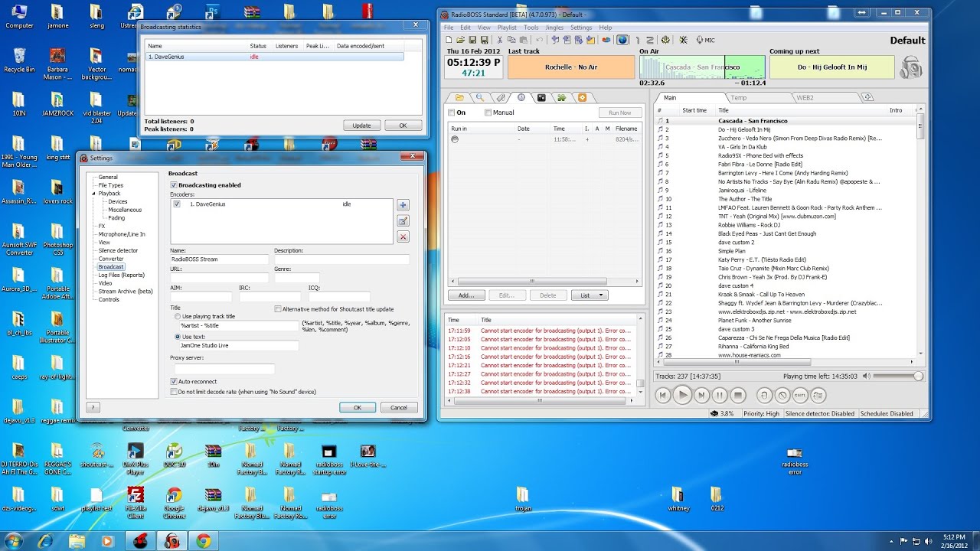Add encoder with the blue plus icon
This screenshot has width=980, height=551.
click(x=403, y=204)
